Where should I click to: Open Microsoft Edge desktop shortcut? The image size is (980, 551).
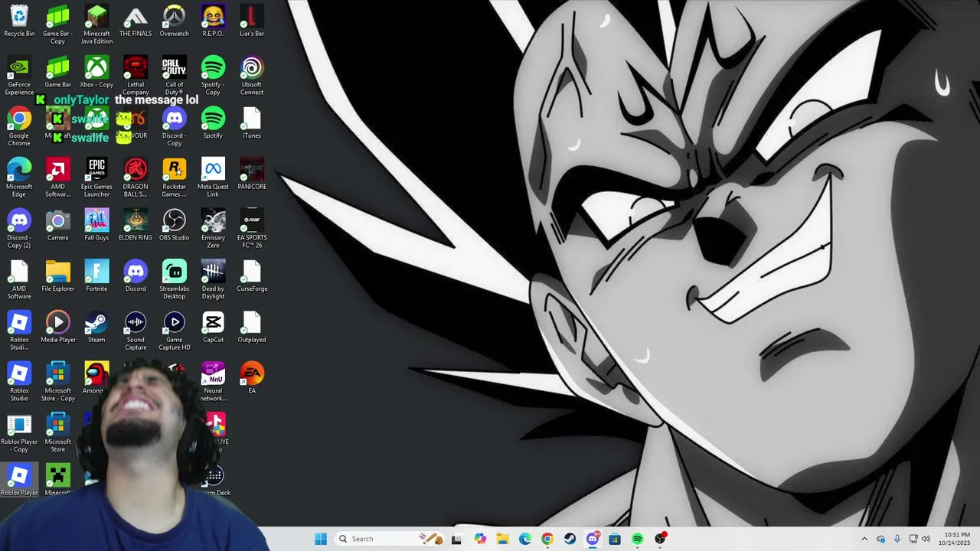(19, 178)
